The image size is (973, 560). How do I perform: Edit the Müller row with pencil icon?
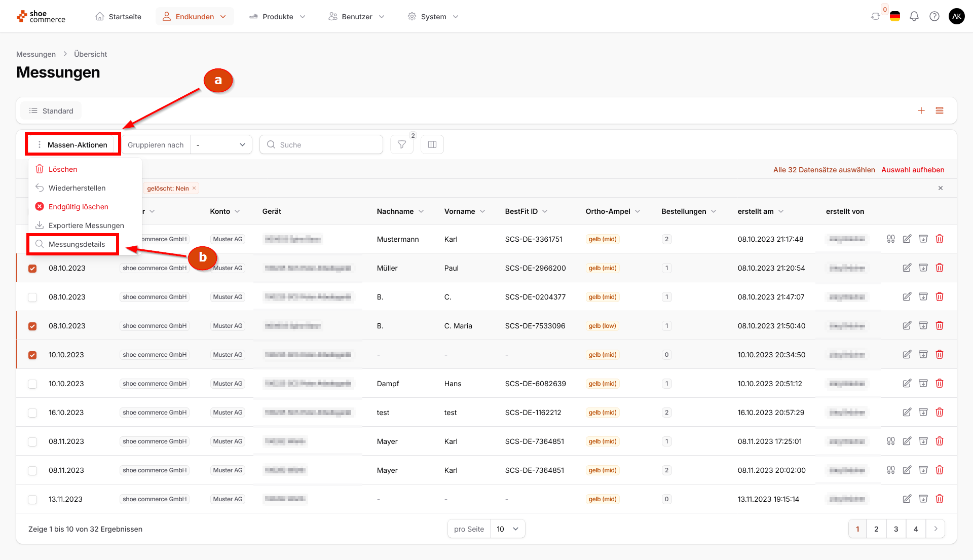[x=907, y=268]
